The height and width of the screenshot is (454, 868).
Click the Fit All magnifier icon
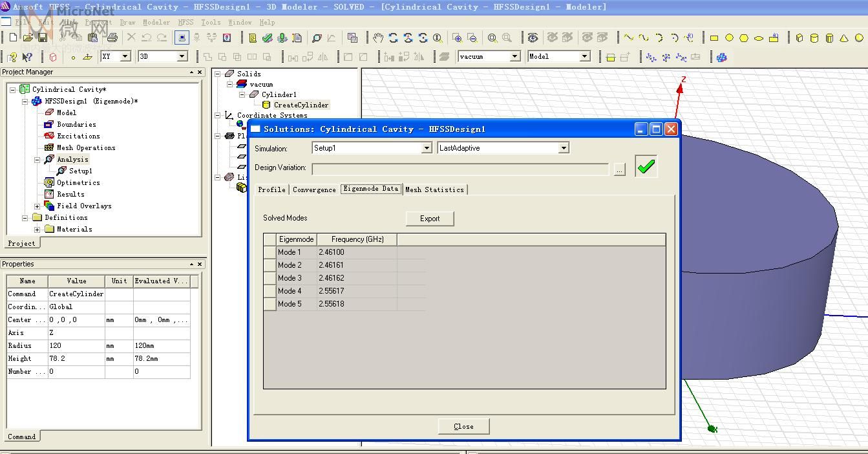click(x=492, y=38)
